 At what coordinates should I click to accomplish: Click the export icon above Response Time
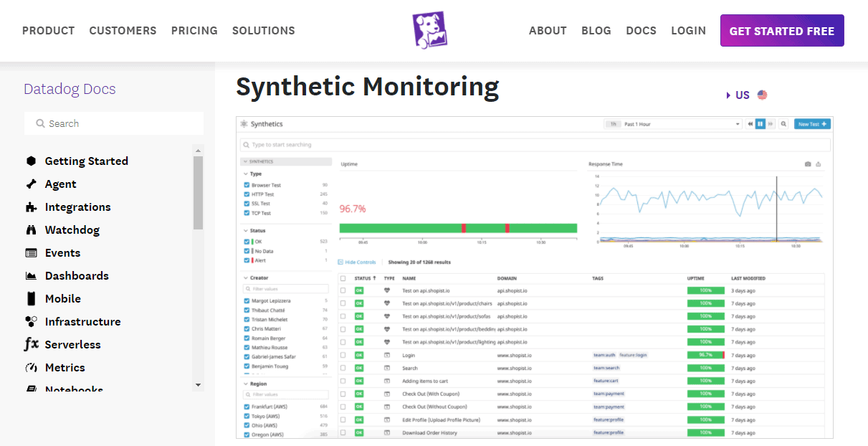(819, 164)
